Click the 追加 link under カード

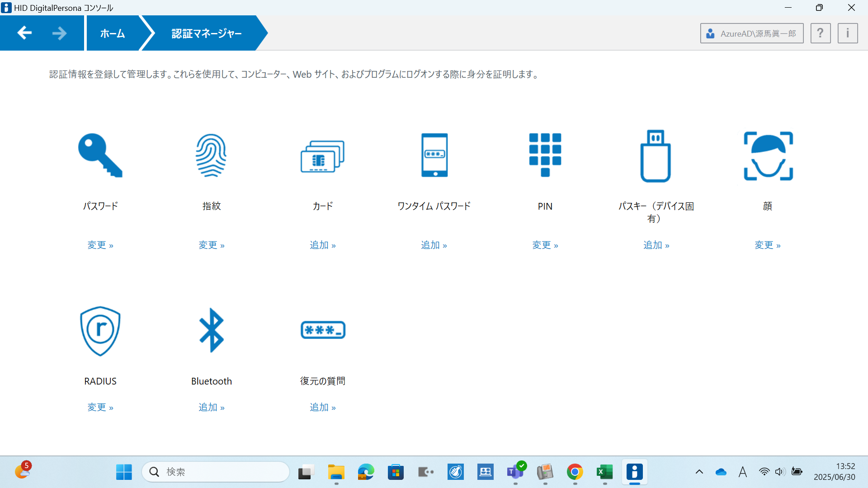(322, 245)
